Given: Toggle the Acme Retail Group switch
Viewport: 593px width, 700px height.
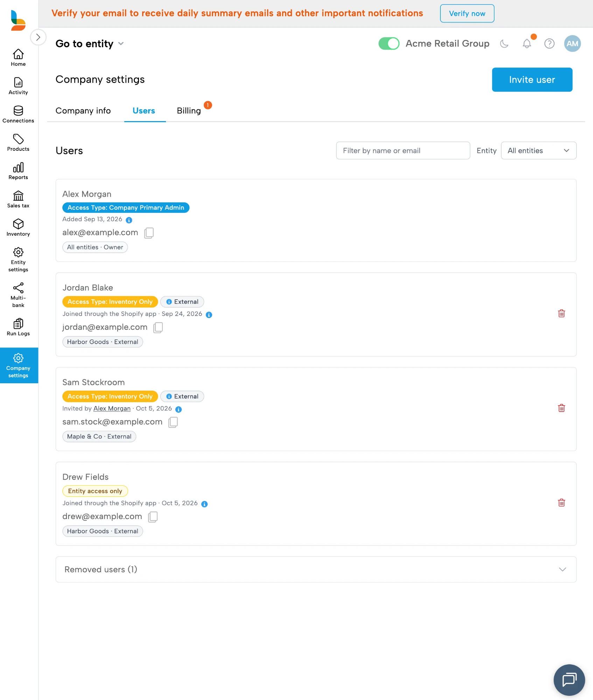Looking at the screenshot, I should point(389,44).
